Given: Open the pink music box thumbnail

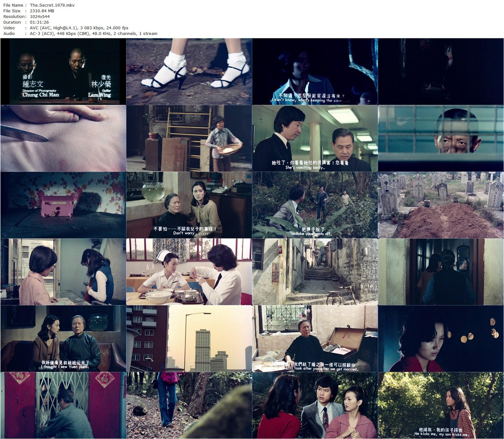Looking at the screenshot, I should [63, 205].
